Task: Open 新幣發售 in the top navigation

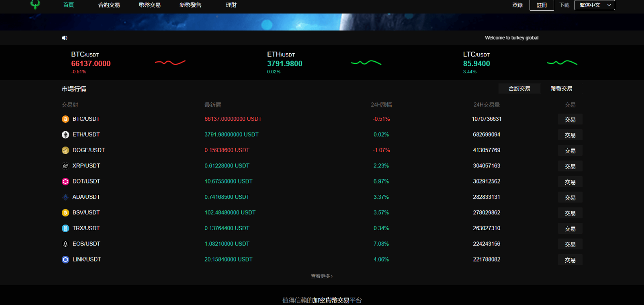Action: pos(190,5)
